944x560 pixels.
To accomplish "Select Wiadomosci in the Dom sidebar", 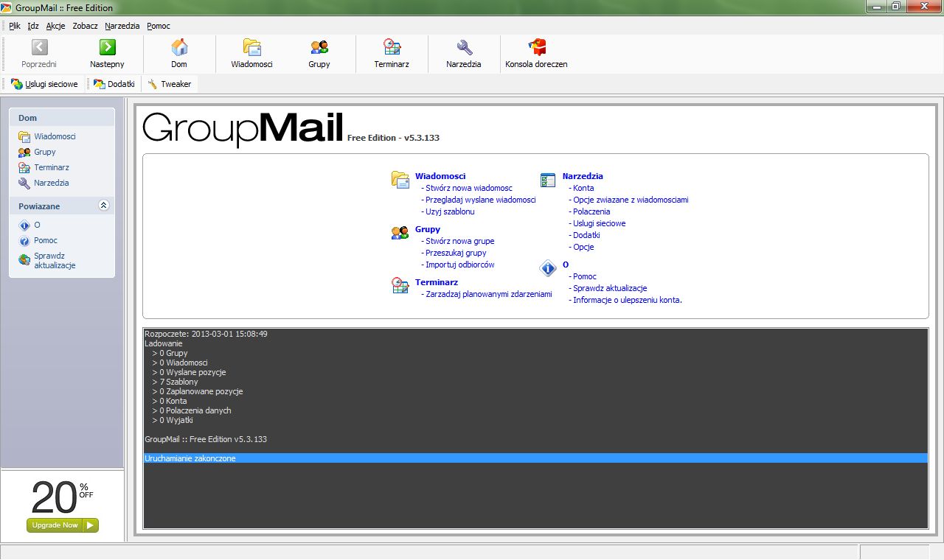I will [x=47, y=136].
